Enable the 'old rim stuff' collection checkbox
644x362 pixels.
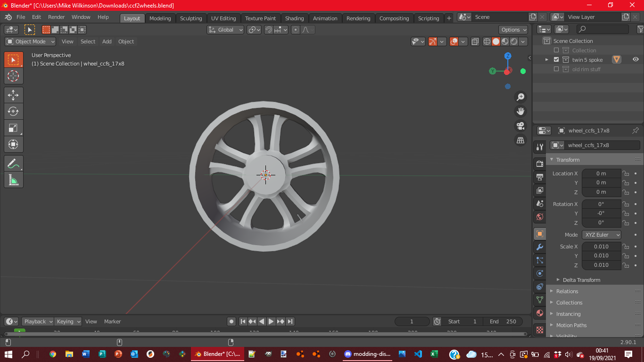coord(556,69)
